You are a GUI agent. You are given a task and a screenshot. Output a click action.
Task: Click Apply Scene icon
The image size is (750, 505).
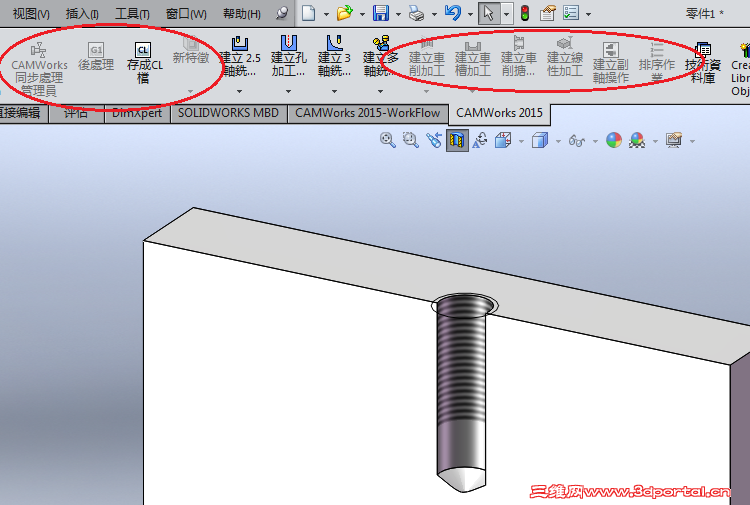click(637, 140)
